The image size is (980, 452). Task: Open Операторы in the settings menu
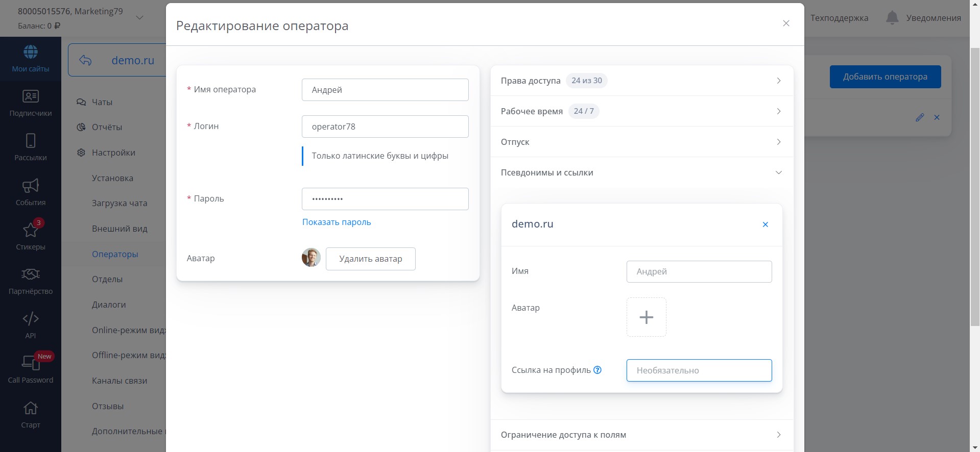tap(115, 254)
